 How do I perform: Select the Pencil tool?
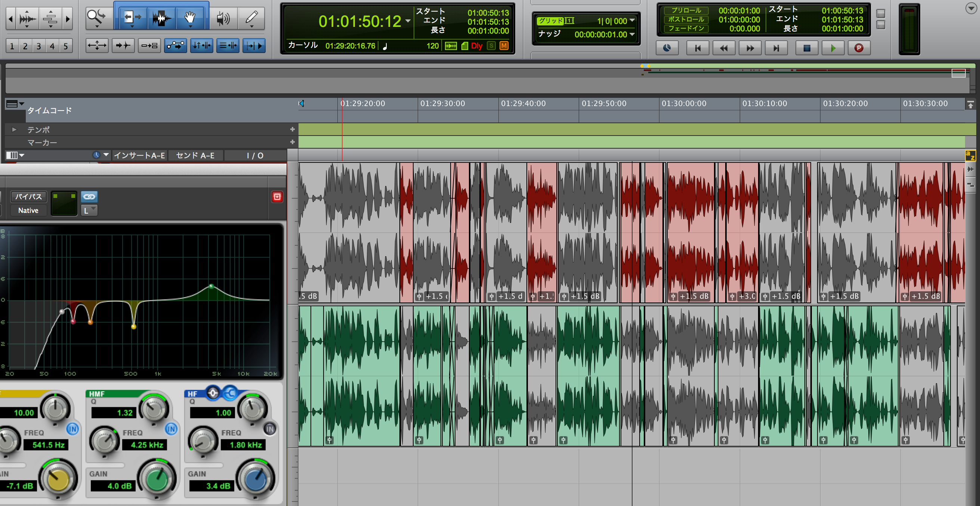tap(251, 18)
